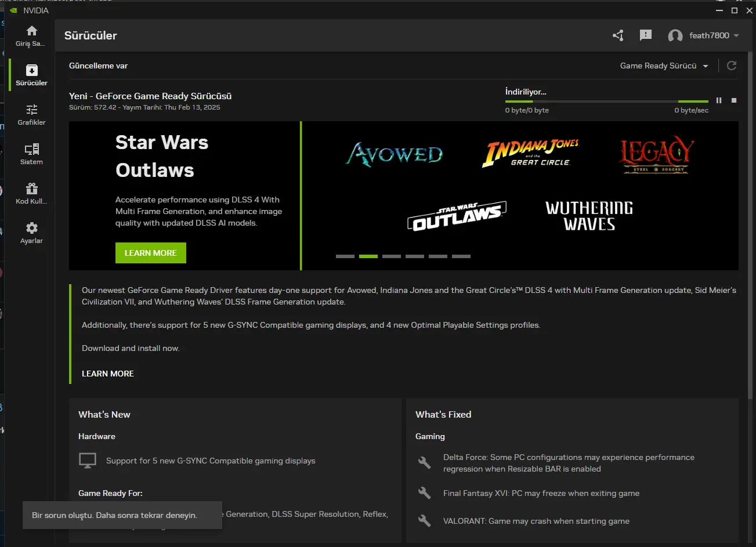Click the download progress bar
This screenshot has height=547, width=756.
[x=607, y=102]
